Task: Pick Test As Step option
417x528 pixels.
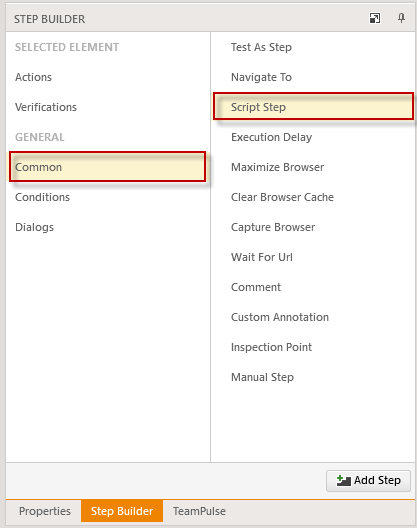Action: pyautogui.click(x=261, y=47)
